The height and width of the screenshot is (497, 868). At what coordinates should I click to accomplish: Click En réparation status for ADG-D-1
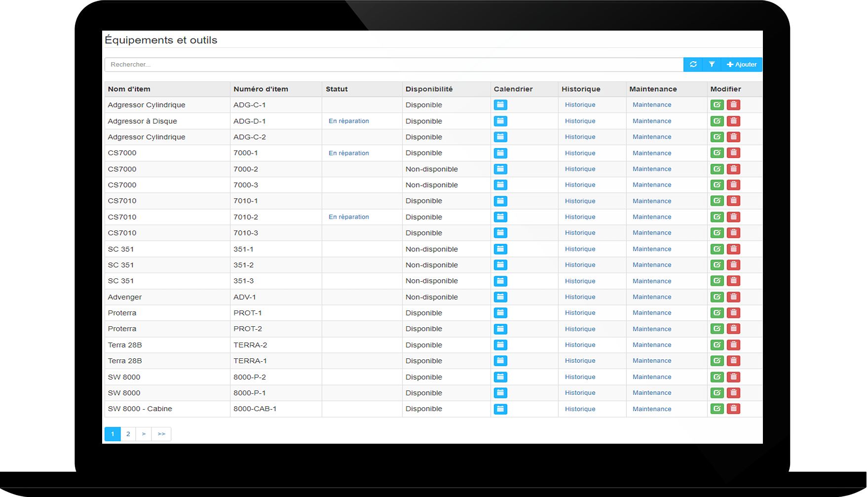pos(348,121)
